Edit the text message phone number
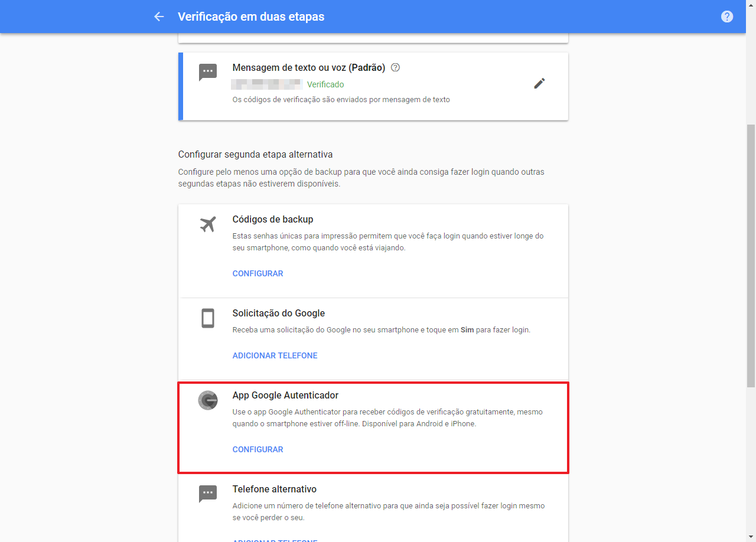This screenshot has height=542, width=756. [539, 83]
